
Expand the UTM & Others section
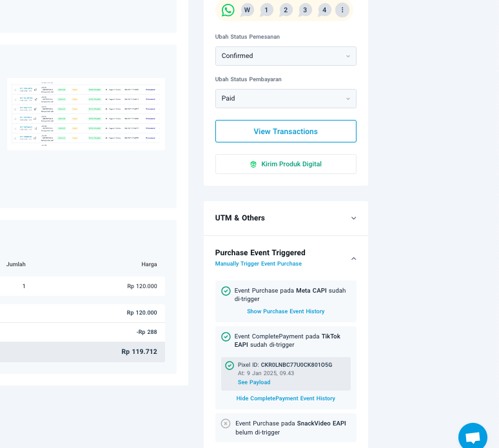353,219
